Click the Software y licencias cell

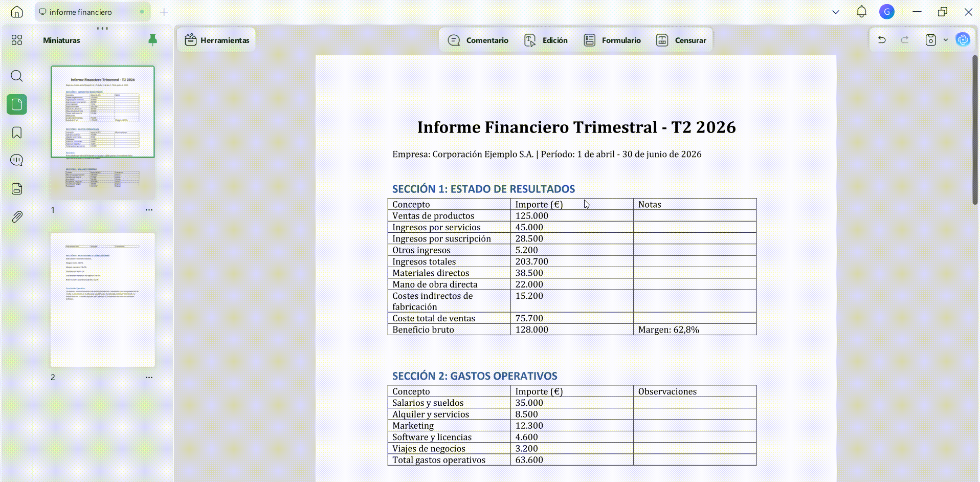tap(449, 437)
